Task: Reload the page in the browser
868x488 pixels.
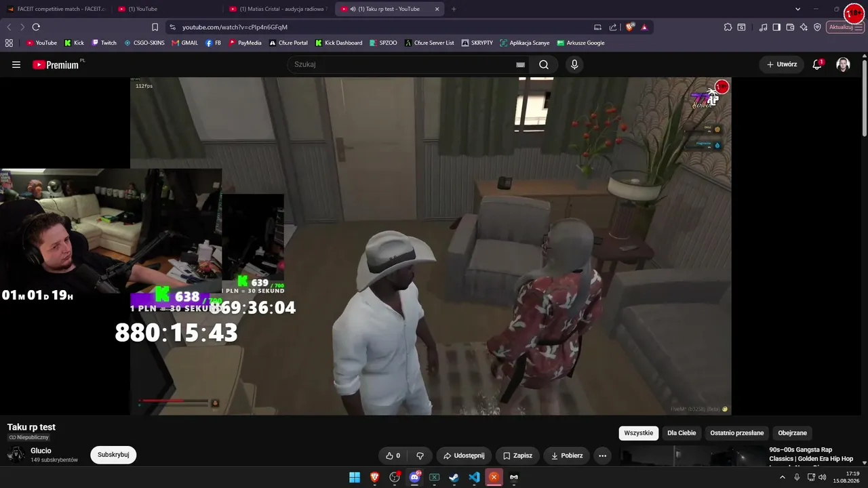Action: click(36, 27)
